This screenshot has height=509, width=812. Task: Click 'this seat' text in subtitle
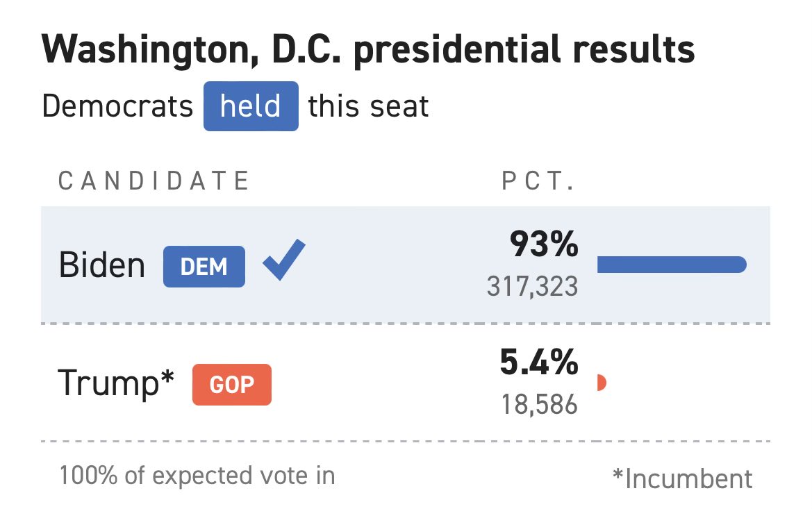pyautogui.click(x=368, y=107)
